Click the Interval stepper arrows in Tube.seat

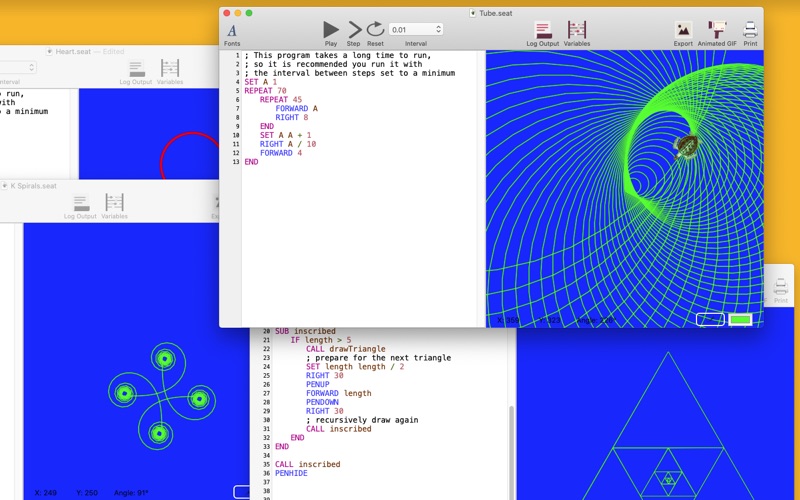tap(438, 30)
